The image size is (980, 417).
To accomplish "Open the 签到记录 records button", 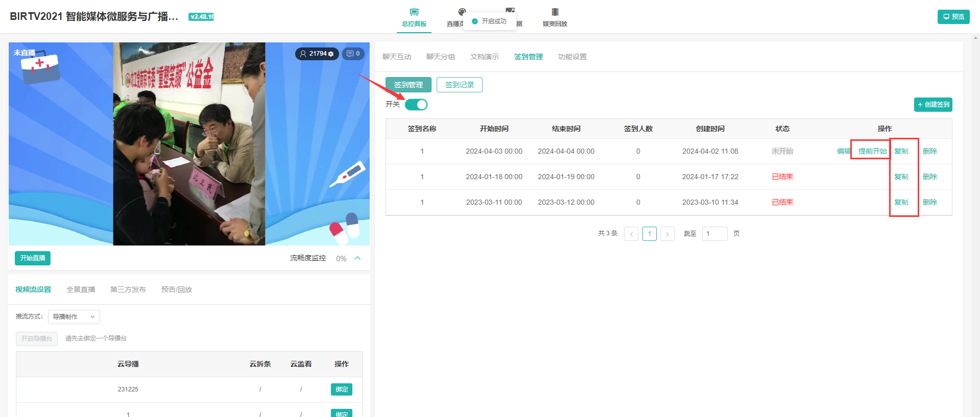I will pos(460,85).
